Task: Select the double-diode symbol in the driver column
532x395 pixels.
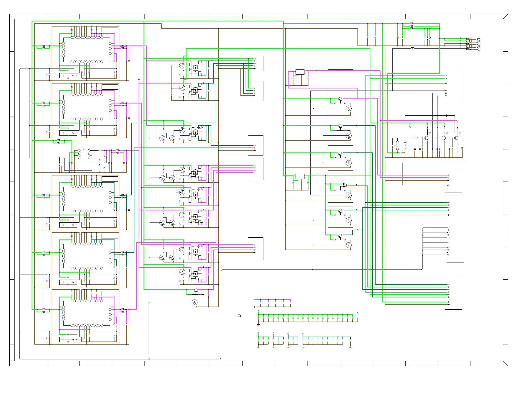Action: (345, 185)
